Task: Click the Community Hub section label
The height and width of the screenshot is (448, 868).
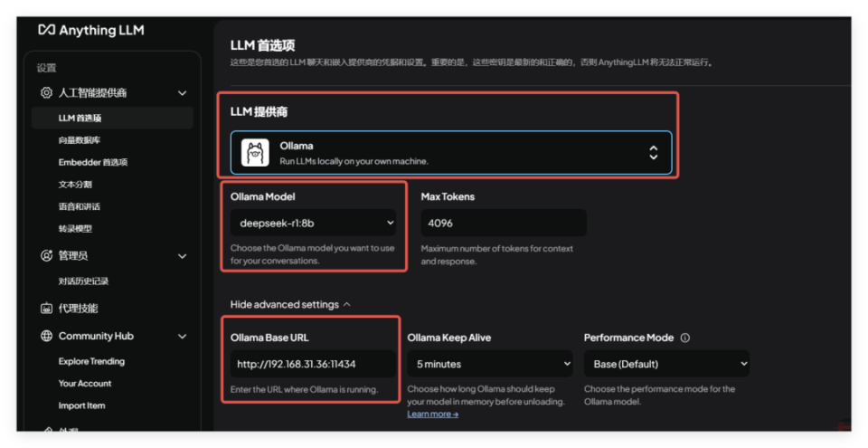Action: 96,336
